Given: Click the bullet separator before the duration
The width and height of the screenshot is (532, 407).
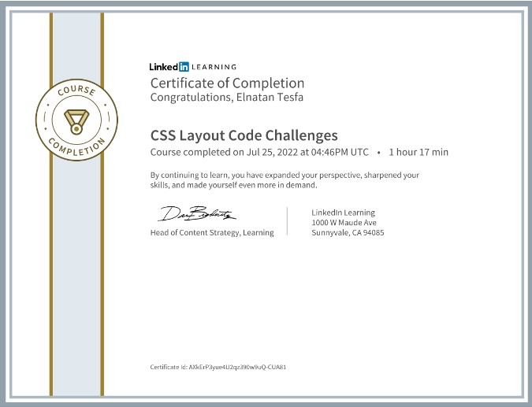Looking at the screenshot, I should (x=378, y=152).
